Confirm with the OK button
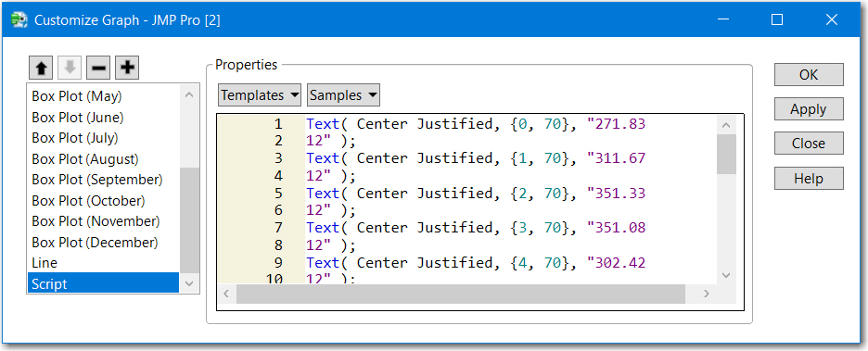Viewport: 868px width, 351px height. [809, 75]
